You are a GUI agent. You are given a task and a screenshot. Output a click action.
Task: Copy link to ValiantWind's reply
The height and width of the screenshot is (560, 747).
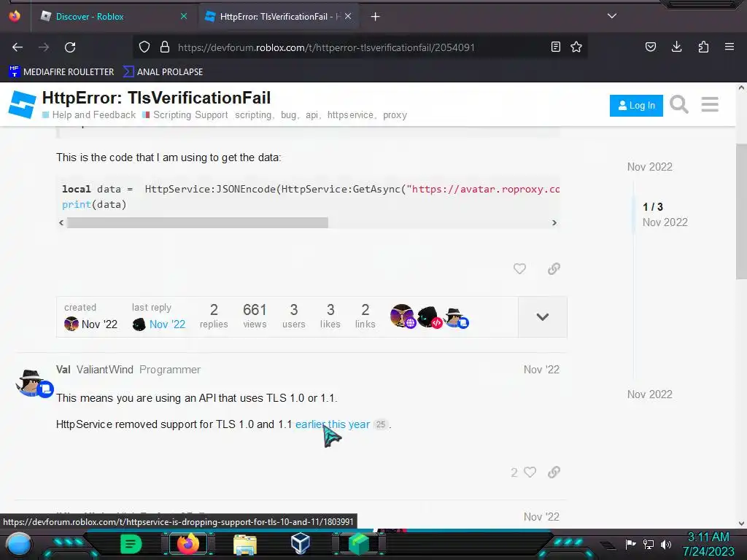click(x=554, y=472)
